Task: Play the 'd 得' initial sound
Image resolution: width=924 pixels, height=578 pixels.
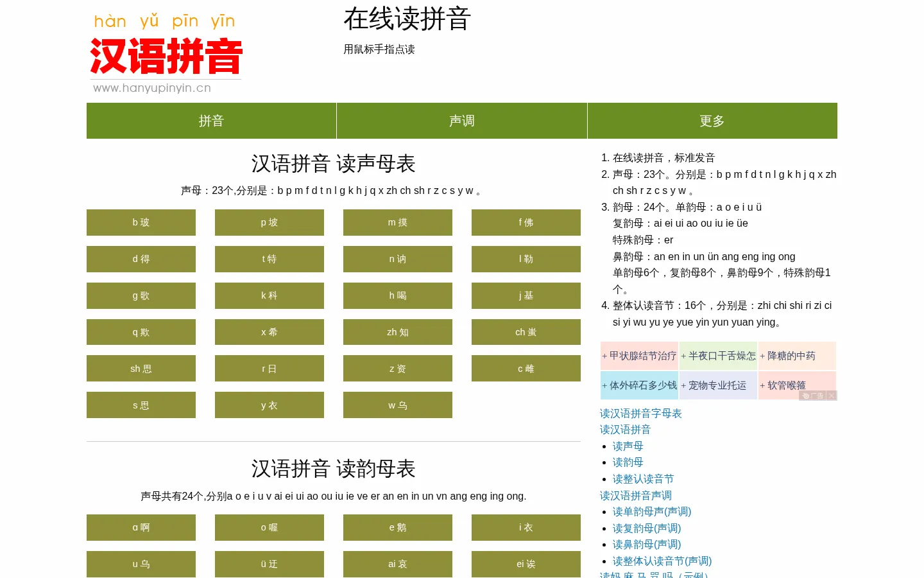Action: (x=141, y=259)
